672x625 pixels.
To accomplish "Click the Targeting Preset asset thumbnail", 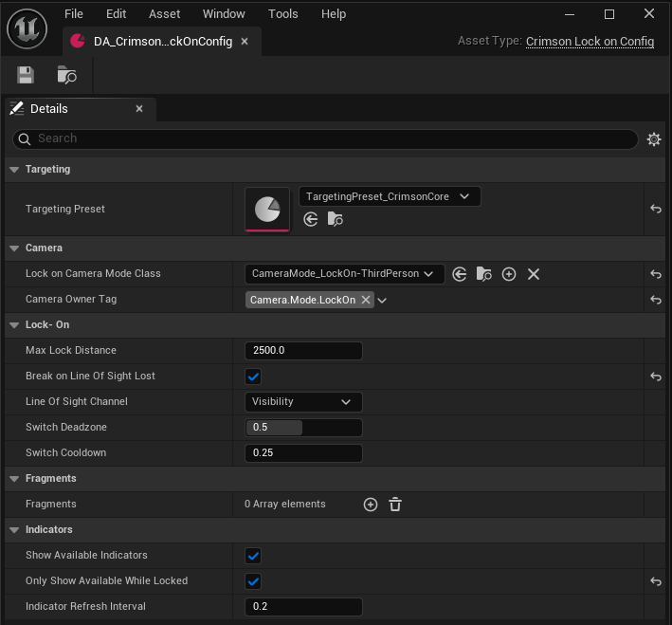I will (267, 209).
